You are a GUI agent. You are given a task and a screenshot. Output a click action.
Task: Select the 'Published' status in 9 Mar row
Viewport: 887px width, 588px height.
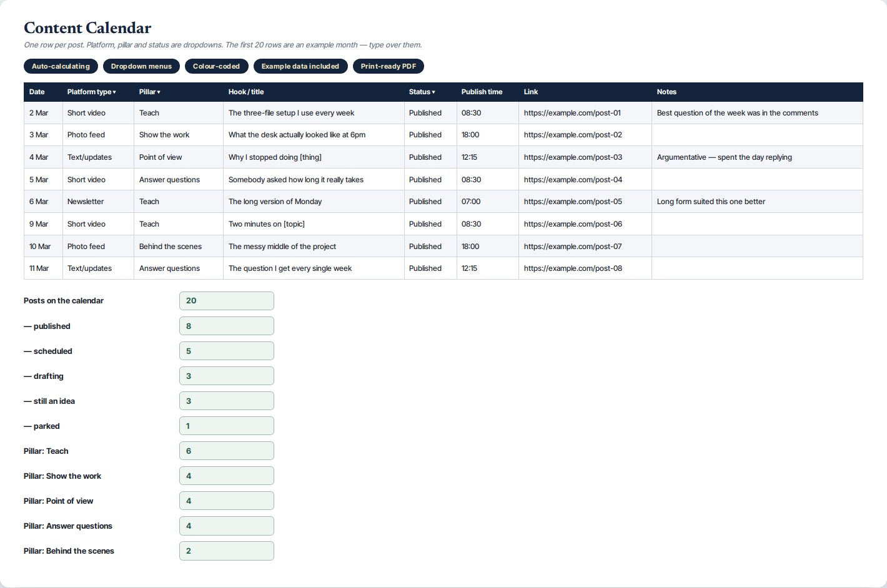coord(430,224)
